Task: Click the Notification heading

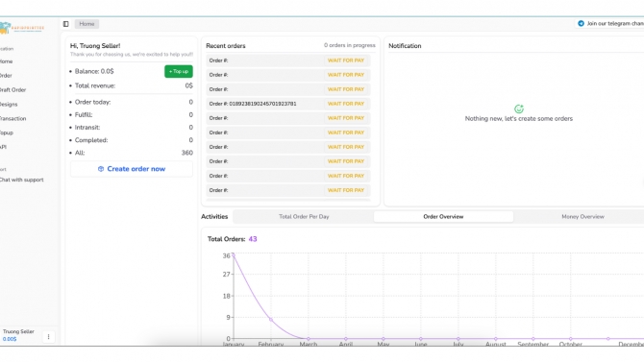Action: click(x=405, y=46)
